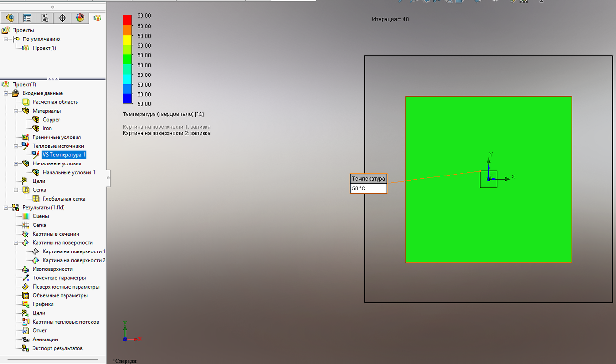Select the Проекты root icon
Image resolution: width=616 pixels, height=364 pixels.
[6, 30]
